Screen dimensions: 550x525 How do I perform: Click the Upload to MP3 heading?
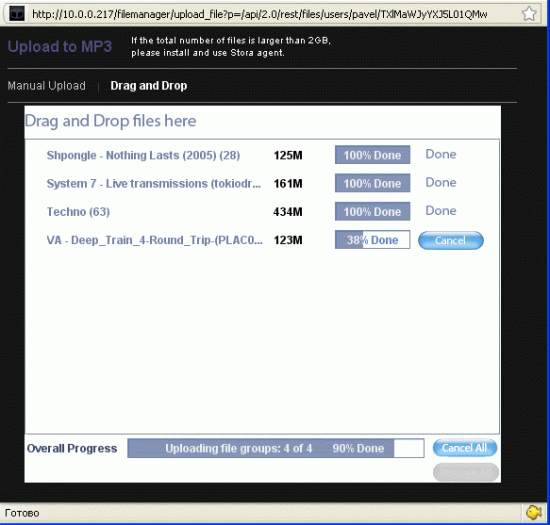coord(60,47)
